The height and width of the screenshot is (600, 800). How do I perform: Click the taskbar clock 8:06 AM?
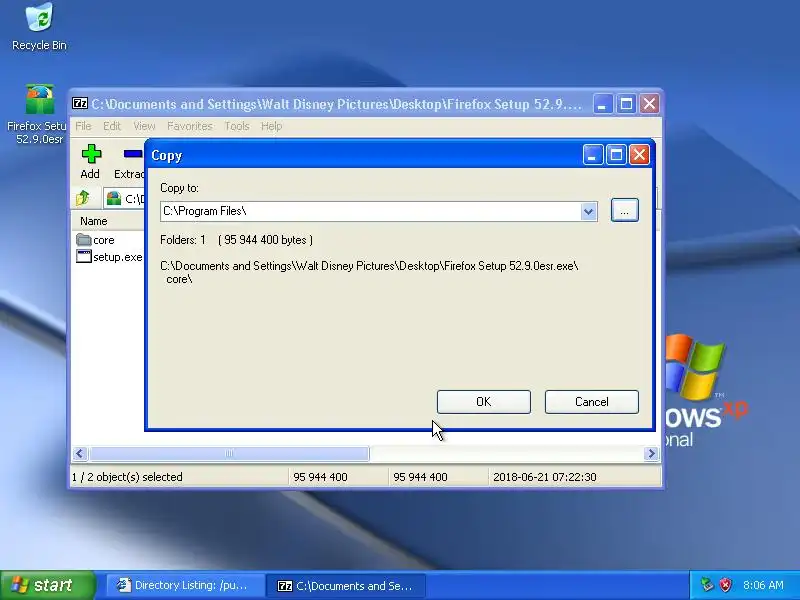point(763,585)
